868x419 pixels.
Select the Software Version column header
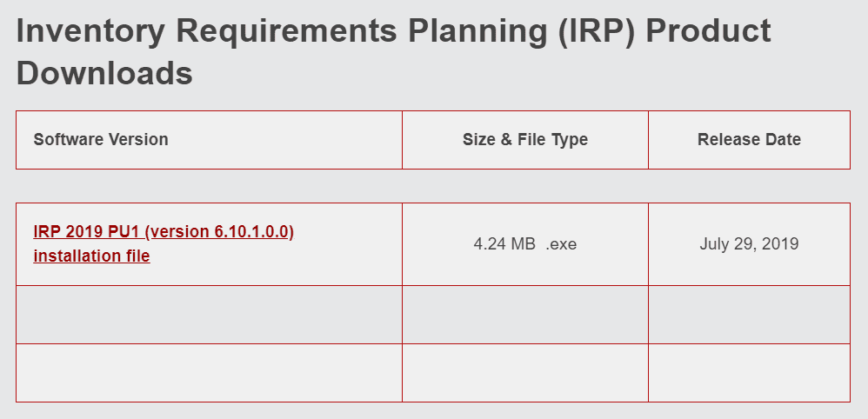click(x=101, y=139)
